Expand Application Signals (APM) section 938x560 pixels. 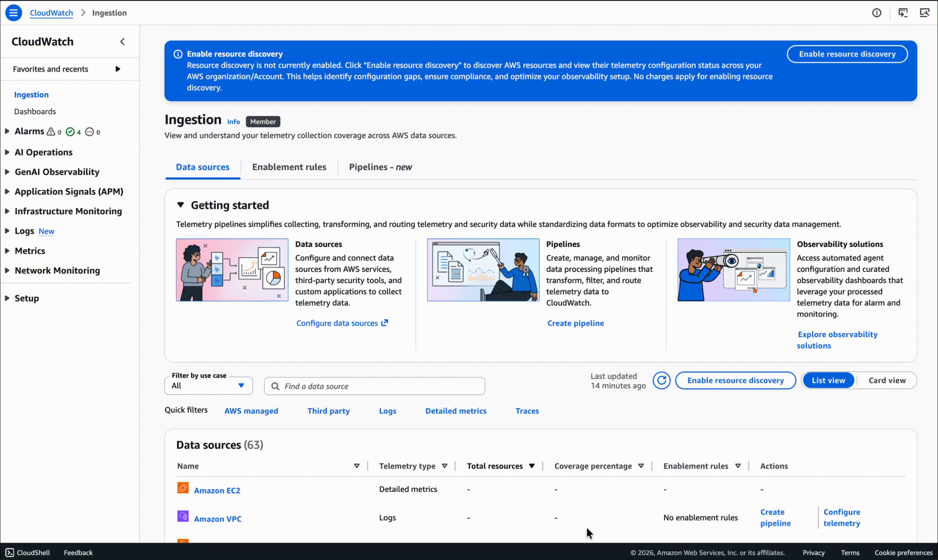[7, 191]
